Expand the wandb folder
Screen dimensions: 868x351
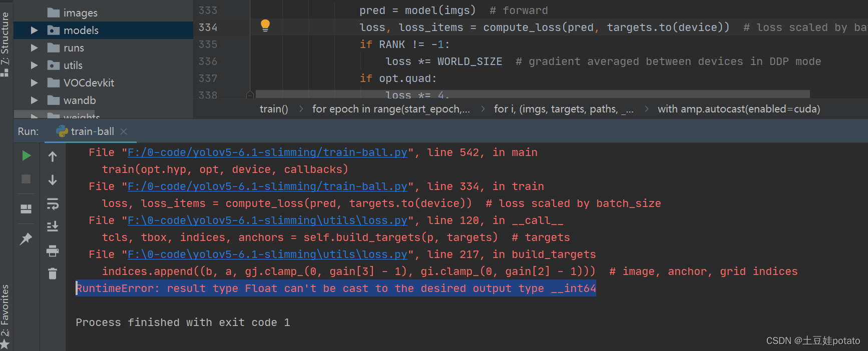(34, 100)
